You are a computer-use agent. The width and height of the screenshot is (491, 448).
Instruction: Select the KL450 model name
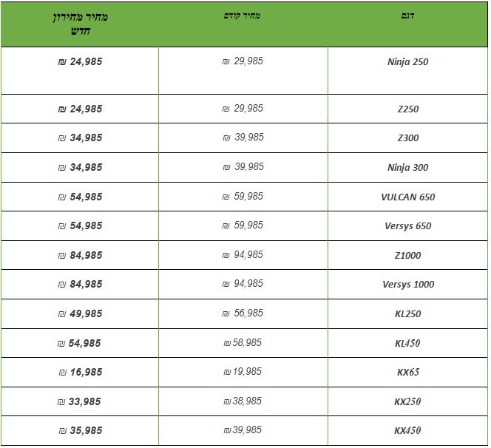407,343
